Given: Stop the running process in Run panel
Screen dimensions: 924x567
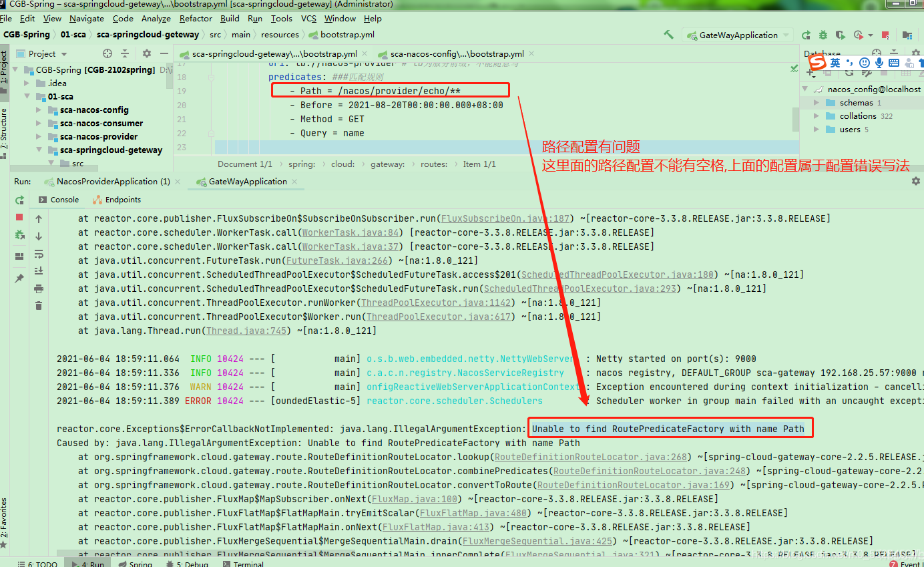Looking at the screenshot, I should (x=19, y=217).
